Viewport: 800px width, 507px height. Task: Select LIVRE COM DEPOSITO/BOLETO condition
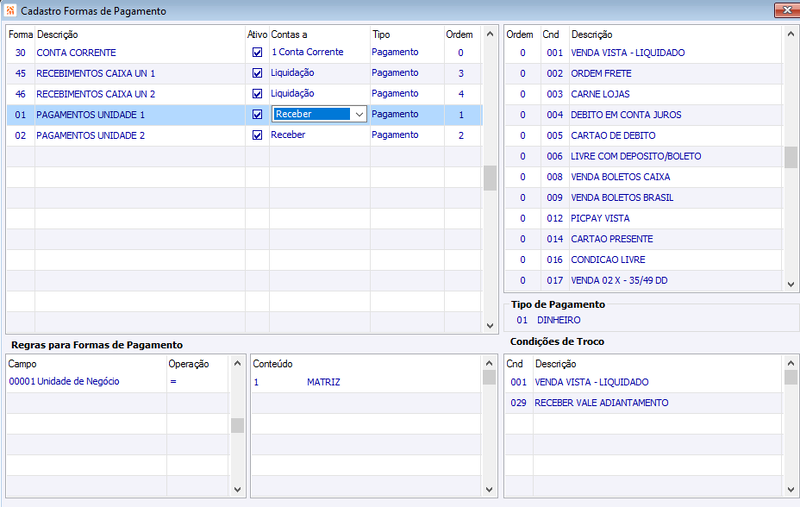636,156
